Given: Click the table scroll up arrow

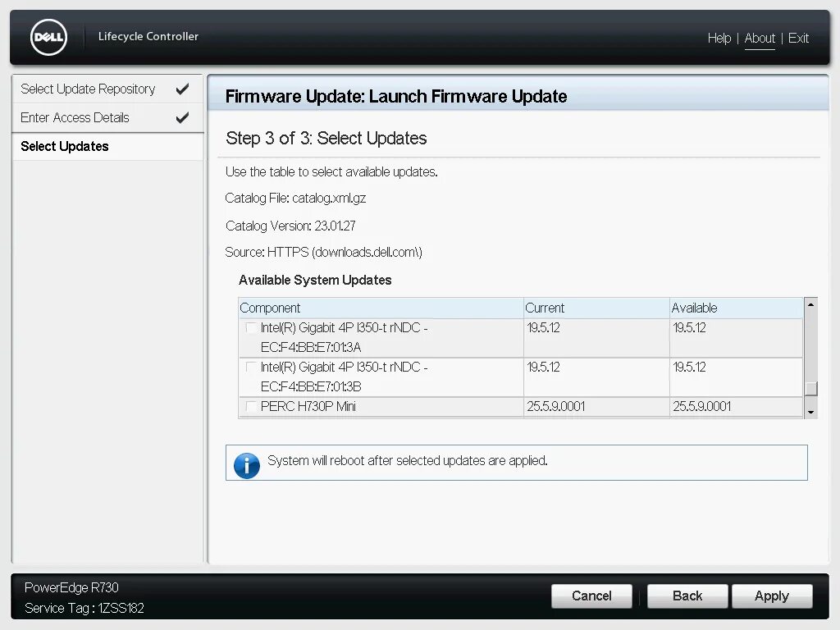Looking at the screenshot, I should click(810, 304).
